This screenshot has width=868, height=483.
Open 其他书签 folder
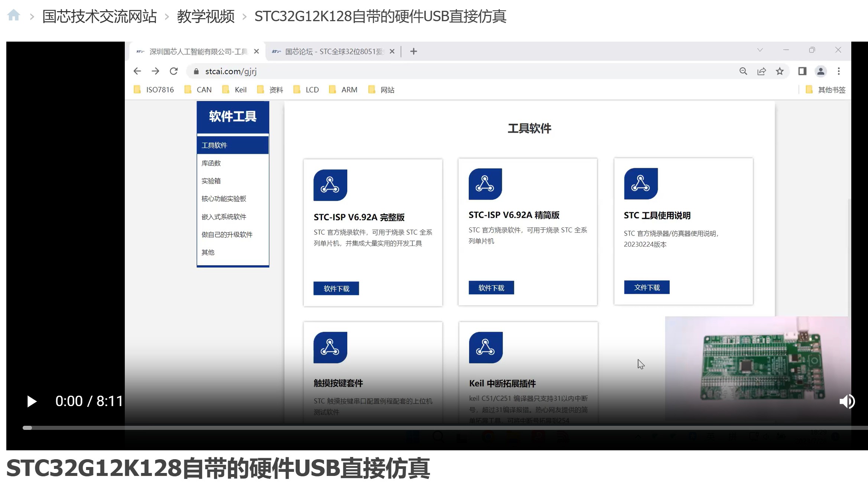click(825, 90)
